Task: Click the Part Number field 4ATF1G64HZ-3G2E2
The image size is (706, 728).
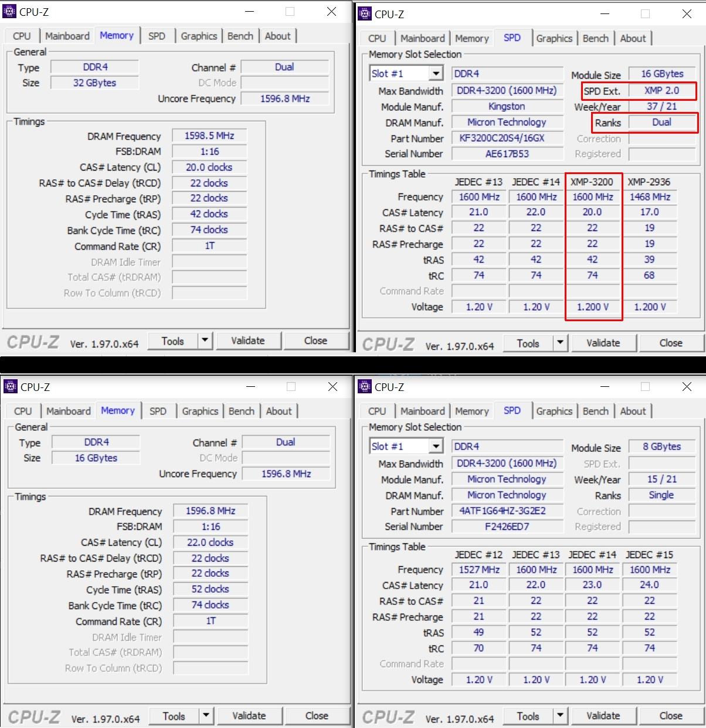Action: coord(507,511)
